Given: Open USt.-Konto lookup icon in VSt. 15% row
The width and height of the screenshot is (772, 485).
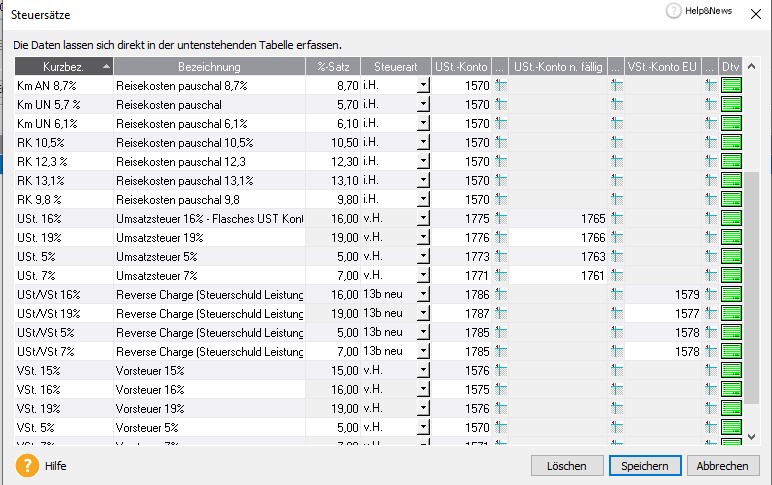Looking at the screenshot, I should tap(501, 371).
